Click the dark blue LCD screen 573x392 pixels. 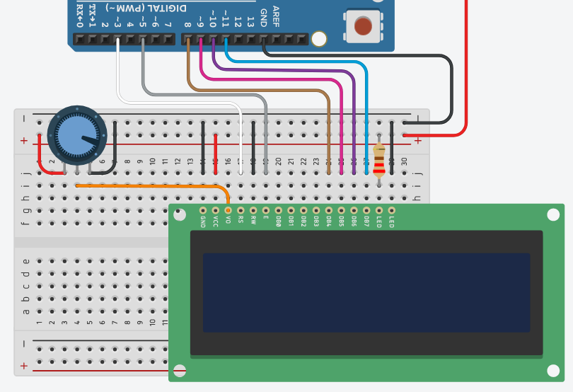point(366,292)
